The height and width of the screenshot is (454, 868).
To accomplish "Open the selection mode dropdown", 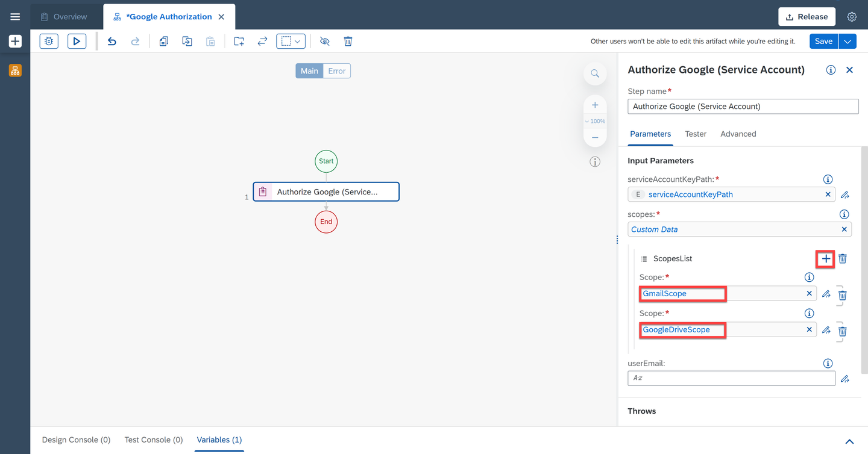I will (291, 41).
